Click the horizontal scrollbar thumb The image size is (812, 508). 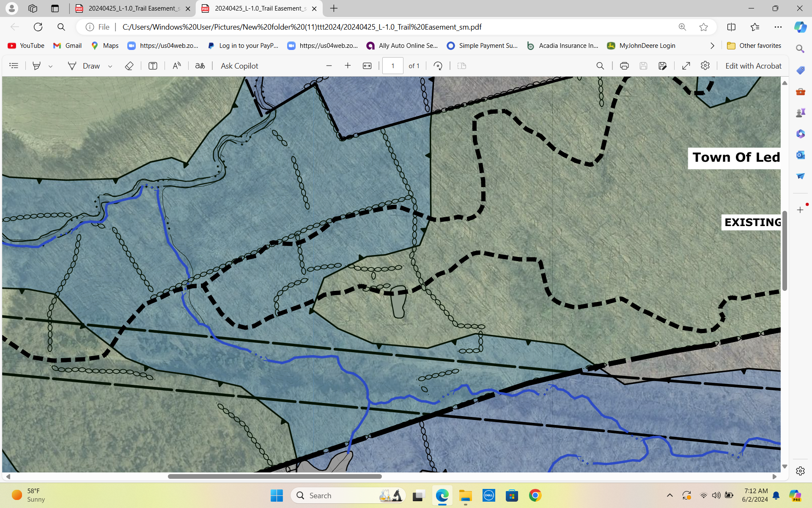(x=275, y=476)
